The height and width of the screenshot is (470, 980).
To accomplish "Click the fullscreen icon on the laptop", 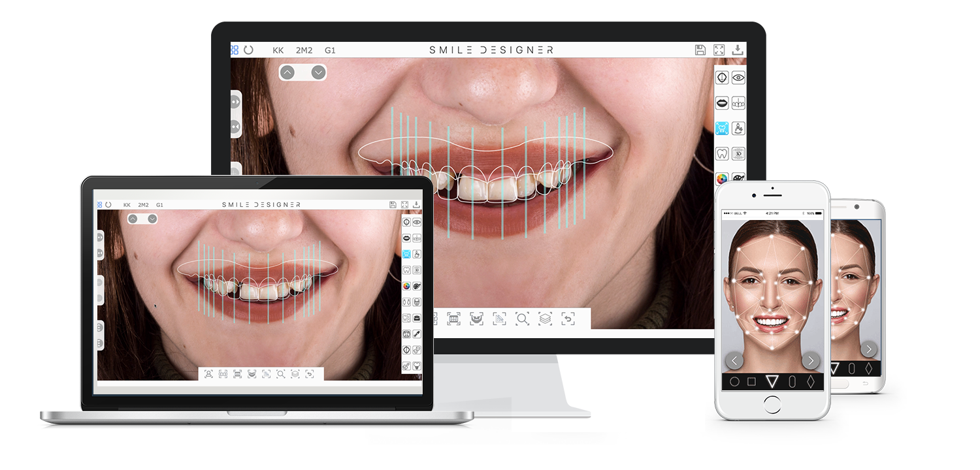I will 404,204.
